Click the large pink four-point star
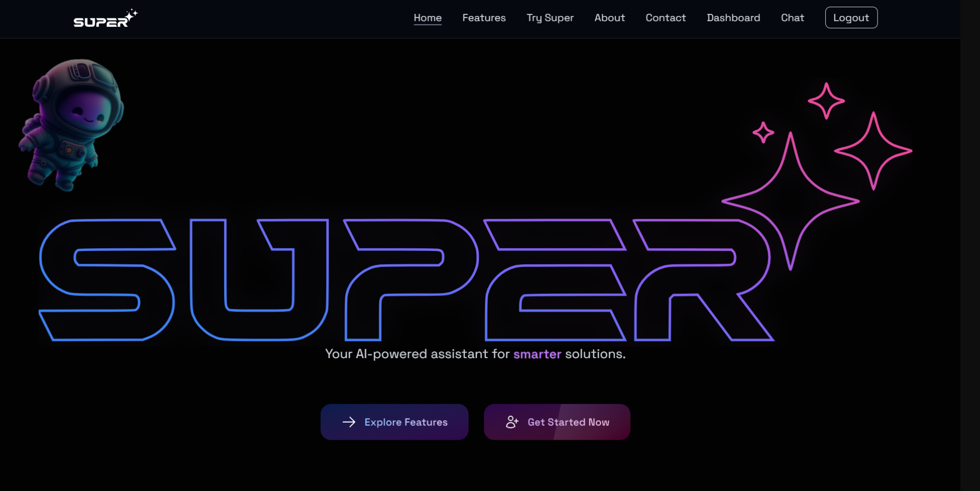980x491 pixels. coord(790,201)
